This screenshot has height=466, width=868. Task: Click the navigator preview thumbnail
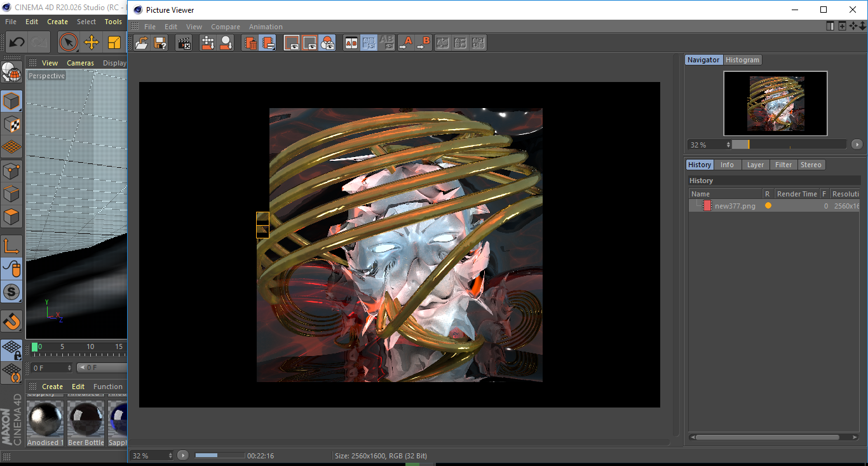pos(775,104)
